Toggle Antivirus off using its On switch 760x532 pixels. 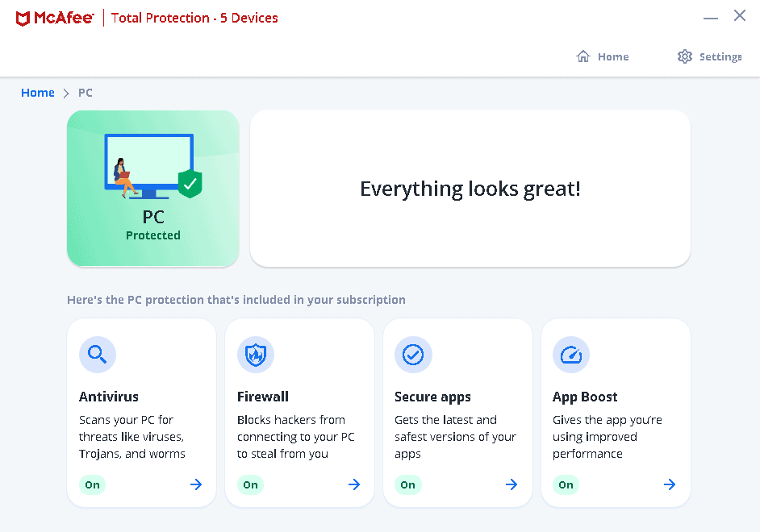tap(92, 484)
